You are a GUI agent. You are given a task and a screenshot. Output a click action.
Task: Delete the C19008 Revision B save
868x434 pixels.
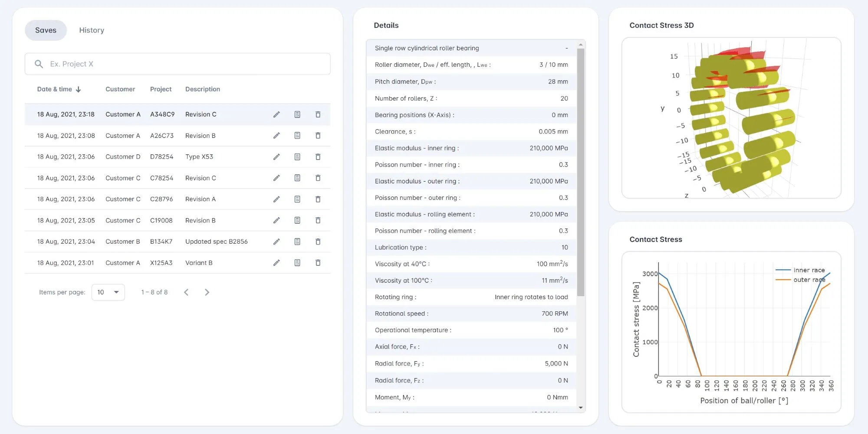tap(318, 221)
